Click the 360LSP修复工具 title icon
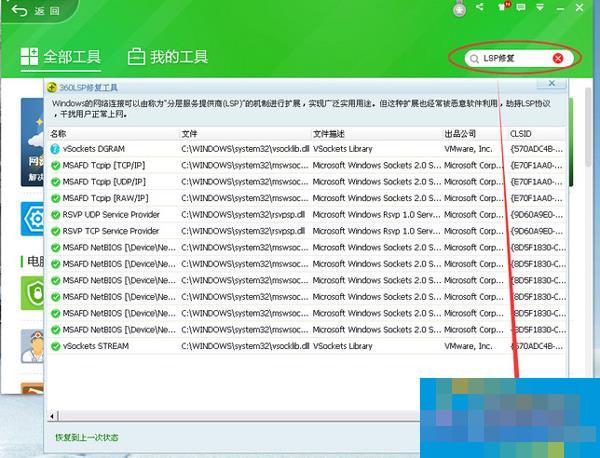This screenshot has width=600, height=458. [x=52, y=88]
